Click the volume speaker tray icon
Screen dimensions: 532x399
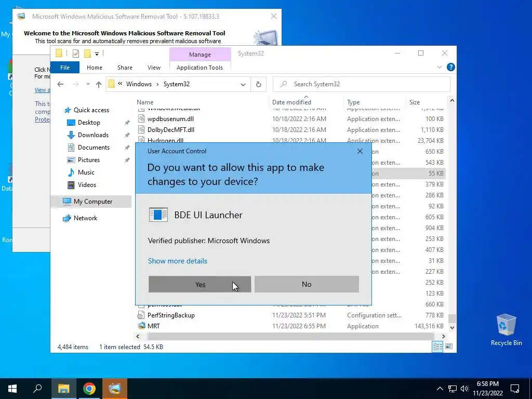tap(464, 389)
